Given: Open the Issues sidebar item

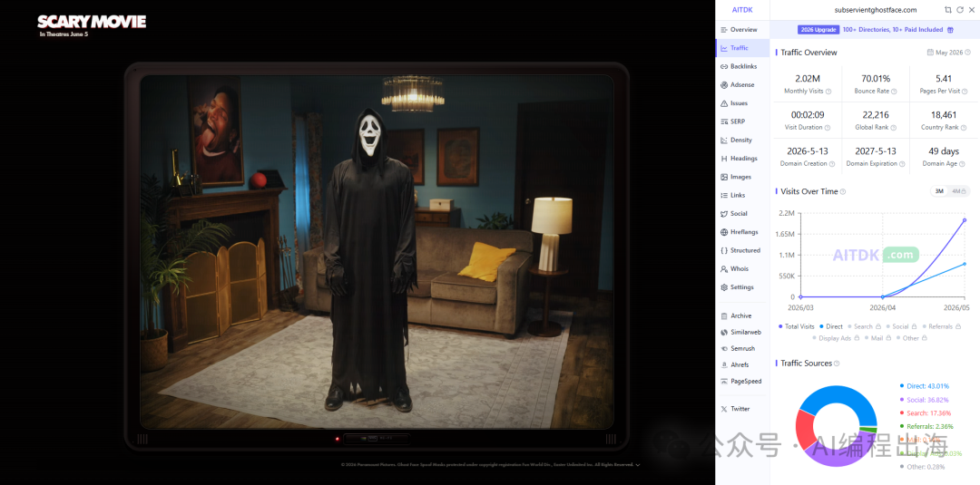Looking at the screenshot, I should pos(742,103).
